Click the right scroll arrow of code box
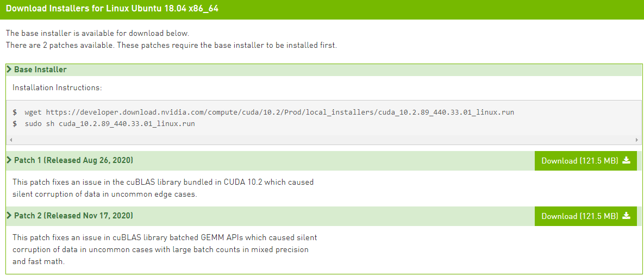 (637, 140)
